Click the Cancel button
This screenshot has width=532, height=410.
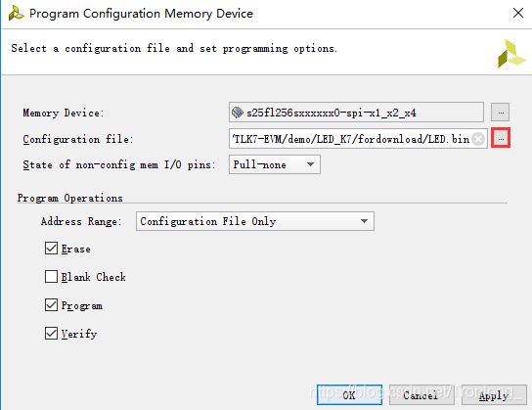(x=421, y=394)
